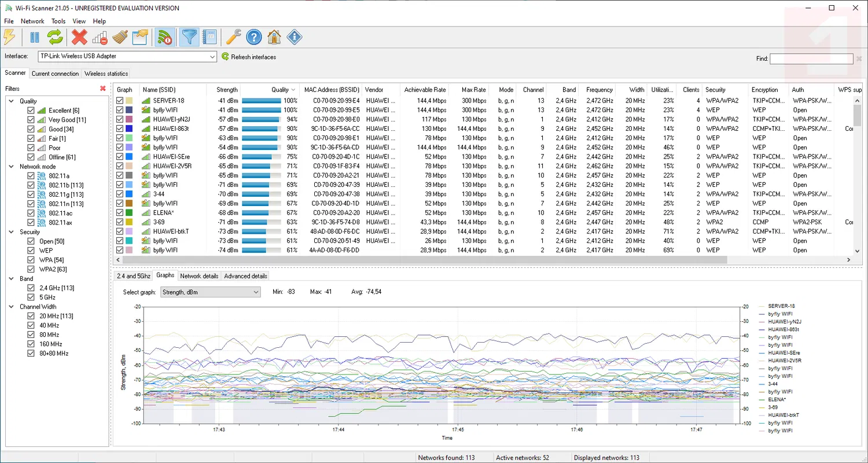Uncheck the Excellent [6] quality filter

coord(31,111)
